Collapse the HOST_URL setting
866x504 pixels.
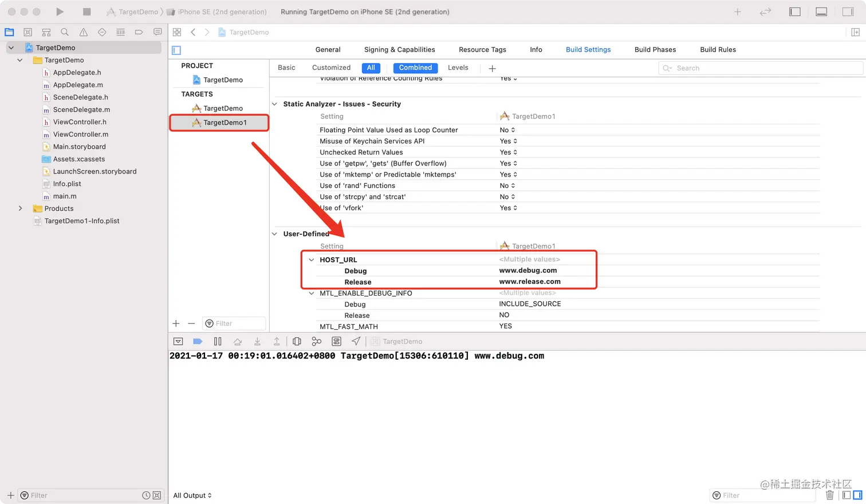[312, 260]
